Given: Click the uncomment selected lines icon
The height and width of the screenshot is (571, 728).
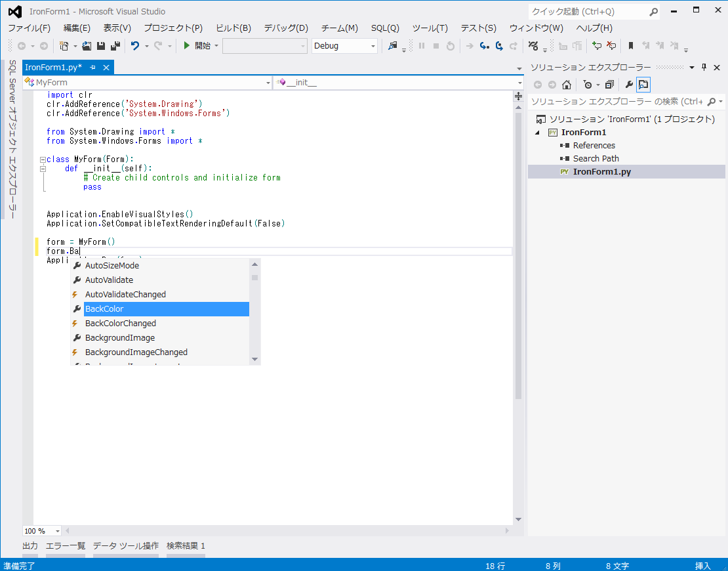Looking at the screenshot, I should tap(611, 45).
